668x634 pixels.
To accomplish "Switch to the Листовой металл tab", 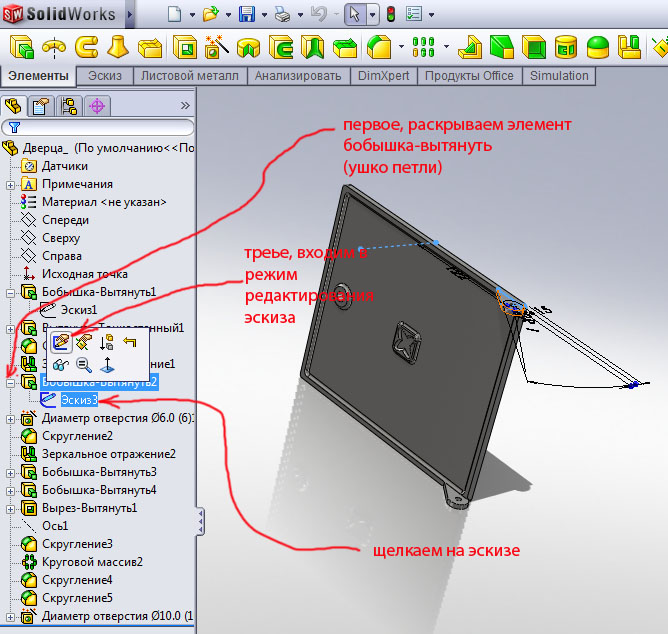I will [189, 76].
